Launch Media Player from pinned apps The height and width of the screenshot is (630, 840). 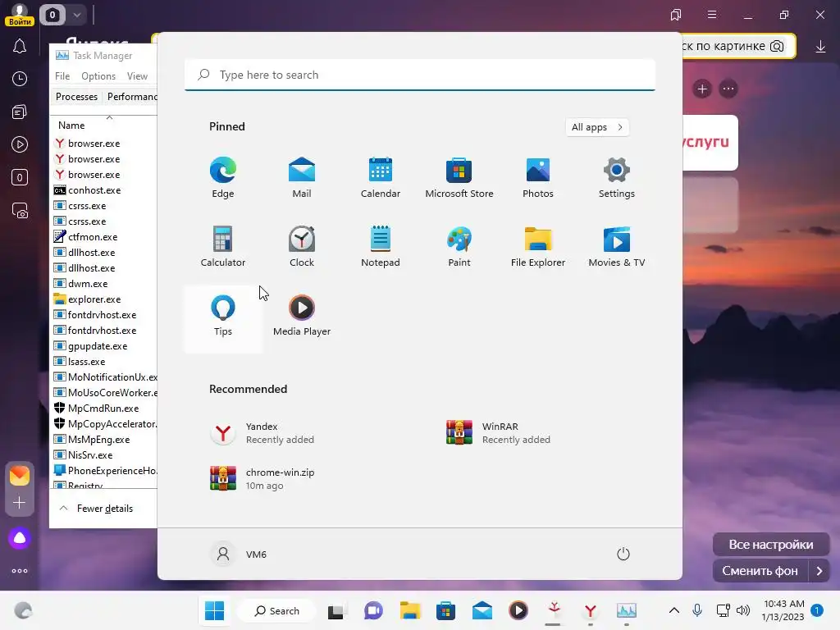tap(302, 316)
